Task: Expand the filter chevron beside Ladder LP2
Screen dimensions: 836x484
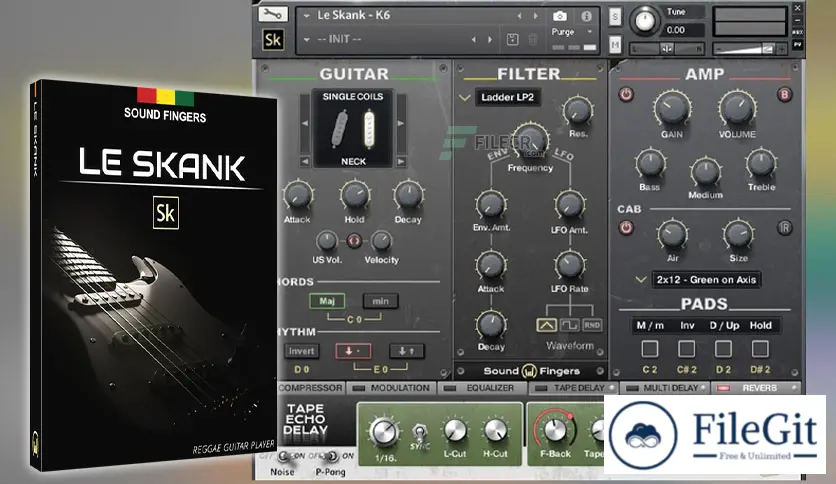Action: click(x=464, y=98)
